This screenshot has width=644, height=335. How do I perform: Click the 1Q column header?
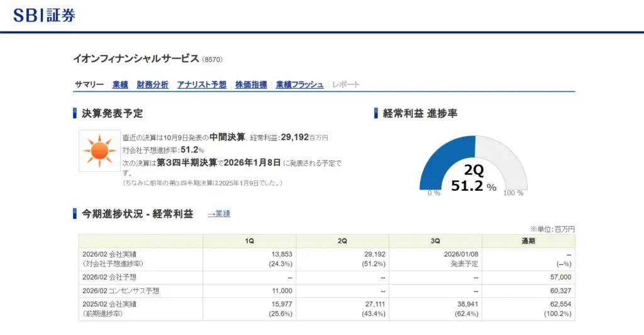(x=250, y=241)
